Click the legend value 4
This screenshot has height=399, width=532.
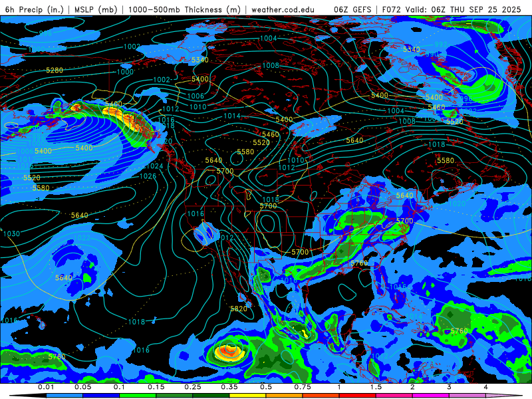pos(486,387)
